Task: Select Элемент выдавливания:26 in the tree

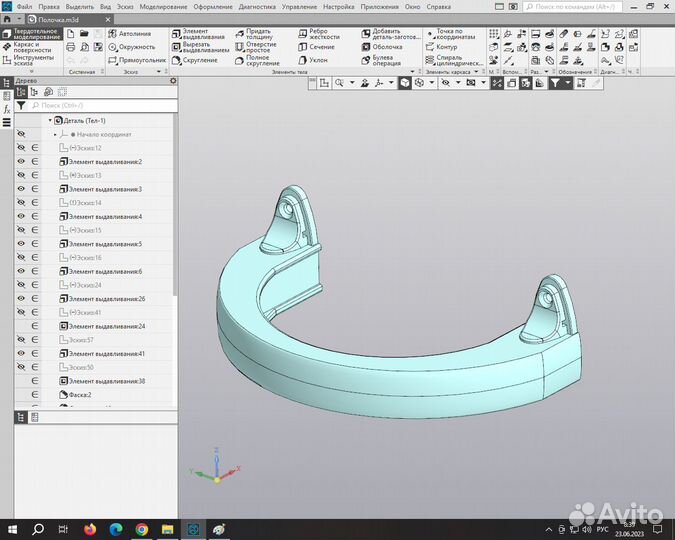Action: [105, 298]
